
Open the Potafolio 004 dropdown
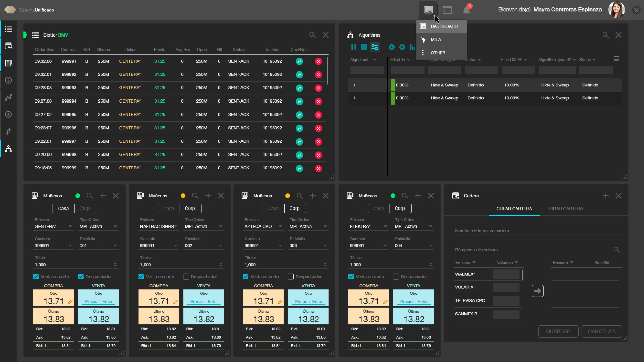click(430, 246)
